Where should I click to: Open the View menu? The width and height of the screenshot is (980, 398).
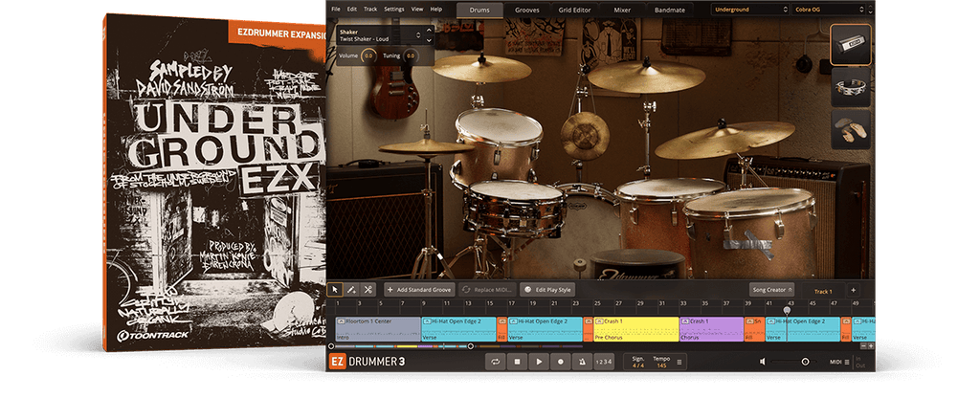coord(417,10)
